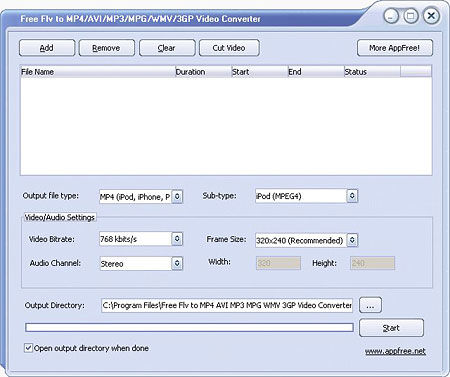Click the Duration column header
The image size is (450, 377).
pos(203,72)
